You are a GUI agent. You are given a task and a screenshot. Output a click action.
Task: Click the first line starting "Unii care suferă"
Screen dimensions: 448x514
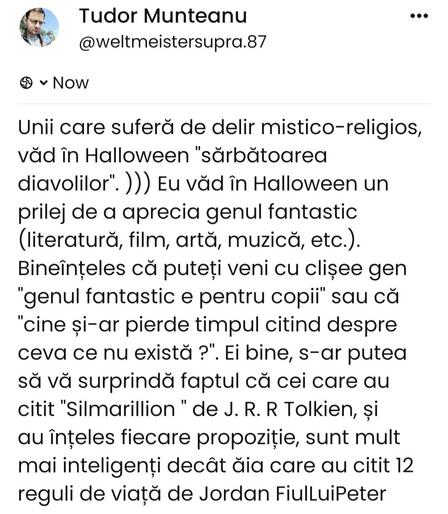(x=220, y=128)
